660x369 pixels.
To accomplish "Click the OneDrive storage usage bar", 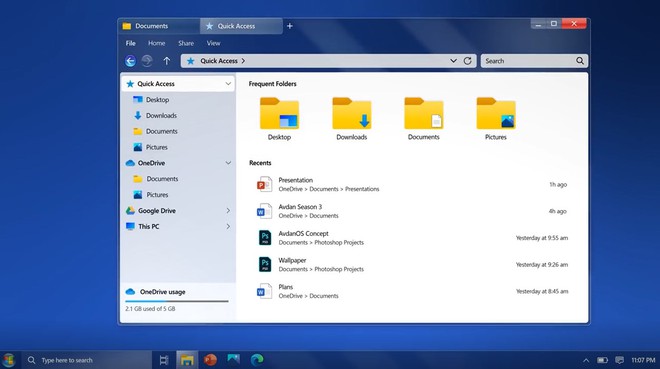I will (177, 301).
